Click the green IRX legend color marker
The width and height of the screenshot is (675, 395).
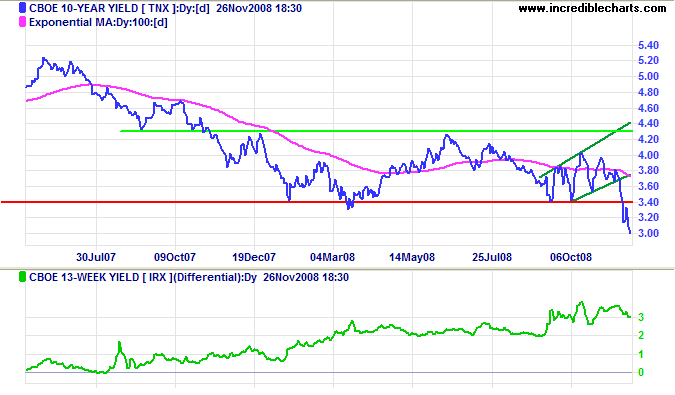tap(22, 277)
